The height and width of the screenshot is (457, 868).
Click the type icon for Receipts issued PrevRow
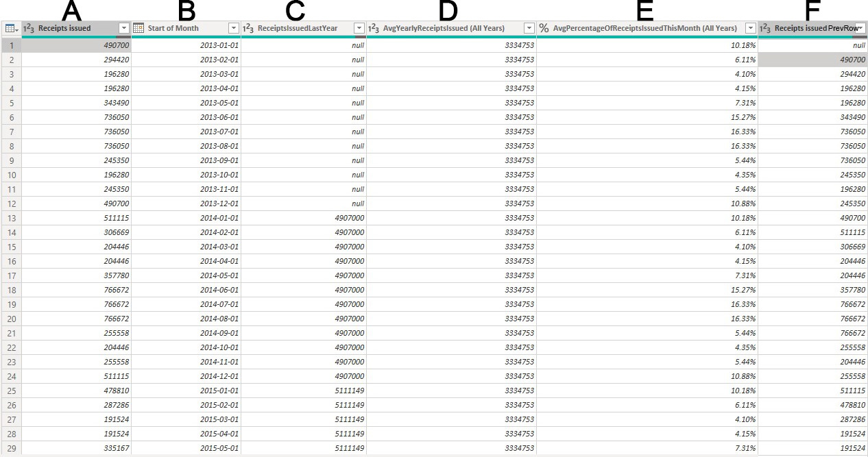tap(767, 28)
